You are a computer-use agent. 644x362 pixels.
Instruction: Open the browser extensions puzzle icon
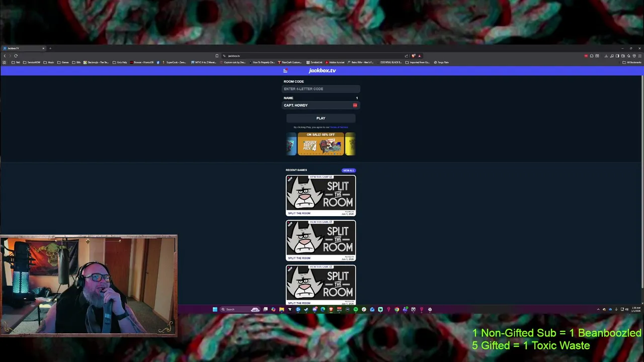click(592, 56)
